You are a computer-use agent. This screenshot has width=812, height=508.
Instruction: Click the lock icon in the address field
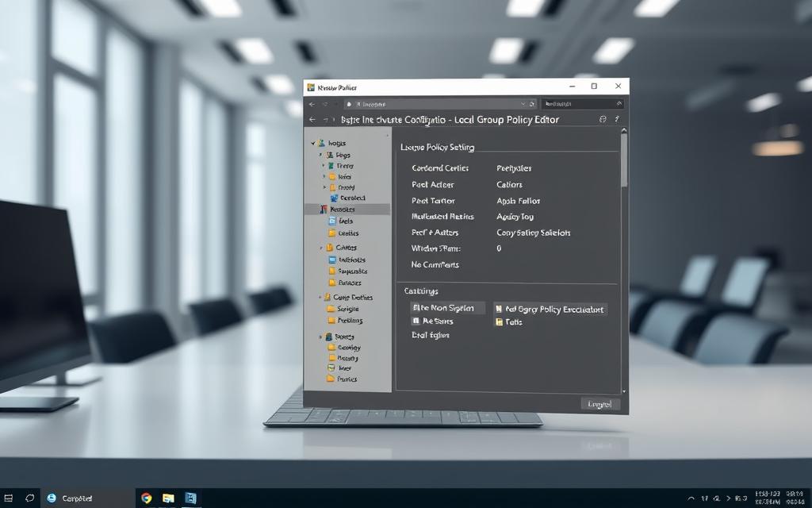[x=349, y=104]
